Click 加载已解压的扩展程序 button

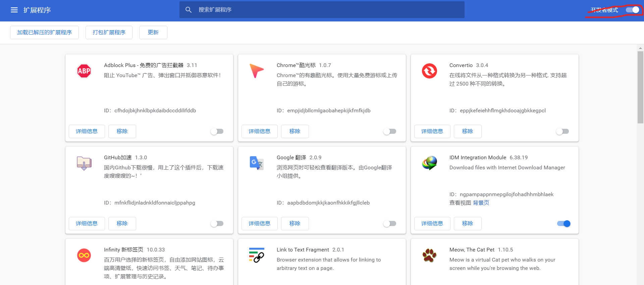tap(44, 33)
